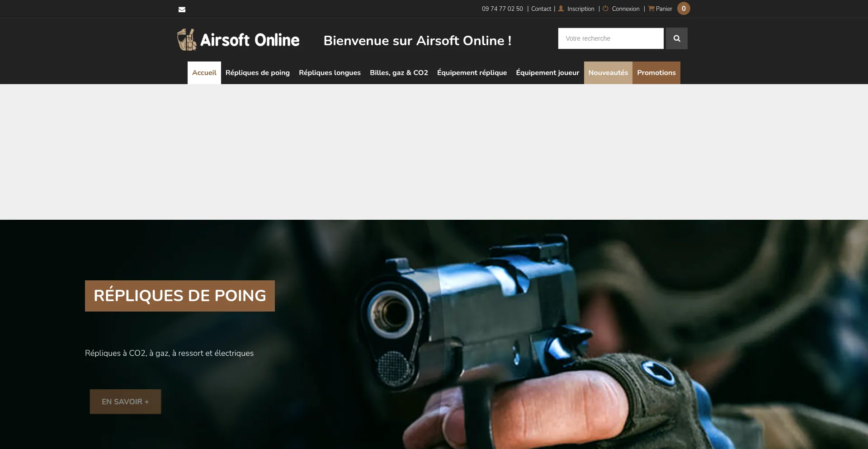Click the Panier cart icon
The image size is (868, 449).
pyautogui.click(x=651, y=9)
